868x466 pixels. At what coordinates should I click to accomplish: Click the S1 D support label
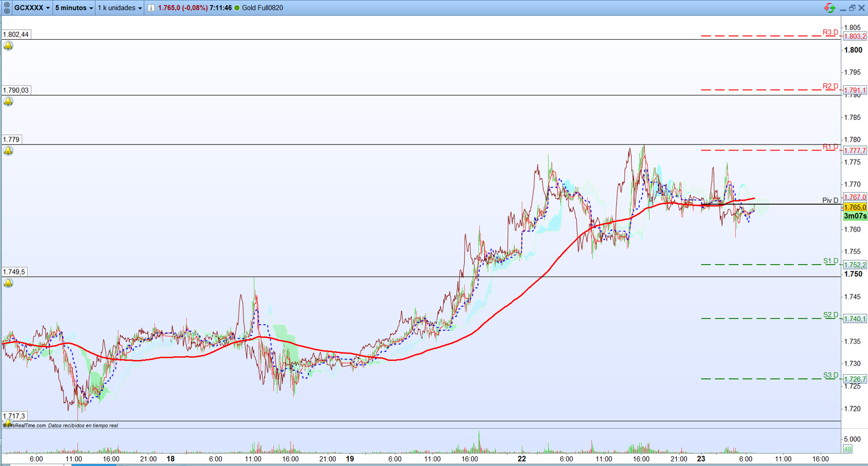[x=830, y=261]
